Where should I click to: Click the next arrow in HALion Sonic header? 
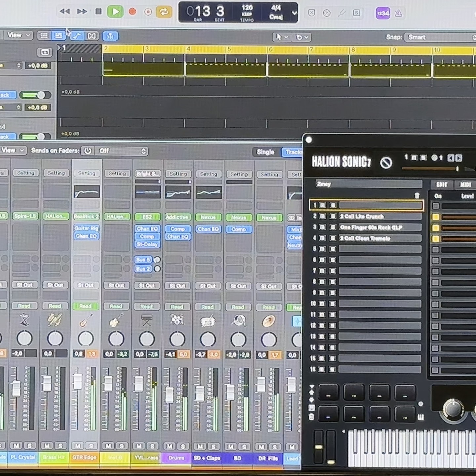pos(459,158)
